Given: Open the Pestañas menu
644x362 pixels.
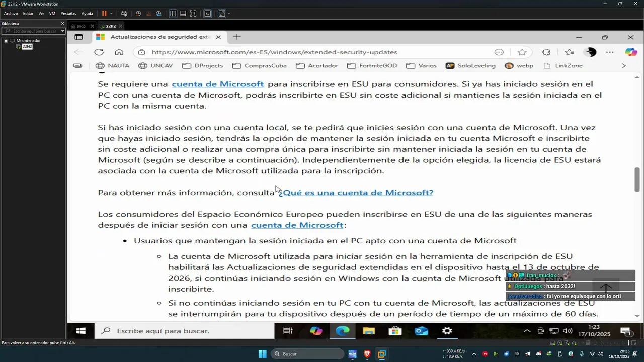Looking at the screenshot, I should (68, 14).
